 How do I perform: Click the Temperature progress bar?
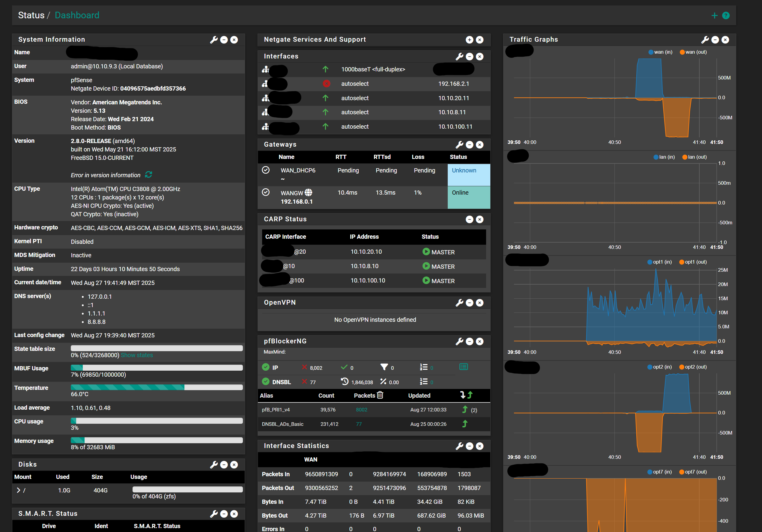[x=156, y=387]
